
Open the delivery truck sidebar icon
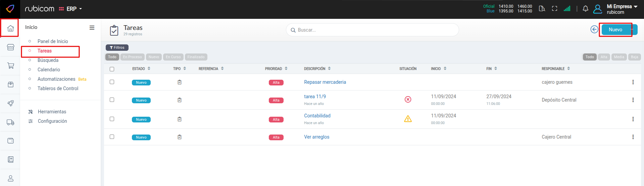click(x=10, y=122)
